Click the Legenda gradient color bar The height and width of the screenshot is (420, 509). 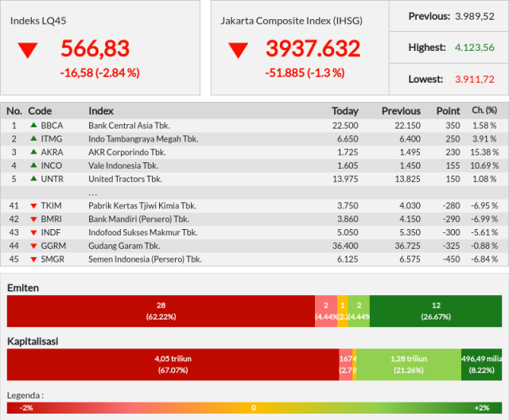point(254,407)
